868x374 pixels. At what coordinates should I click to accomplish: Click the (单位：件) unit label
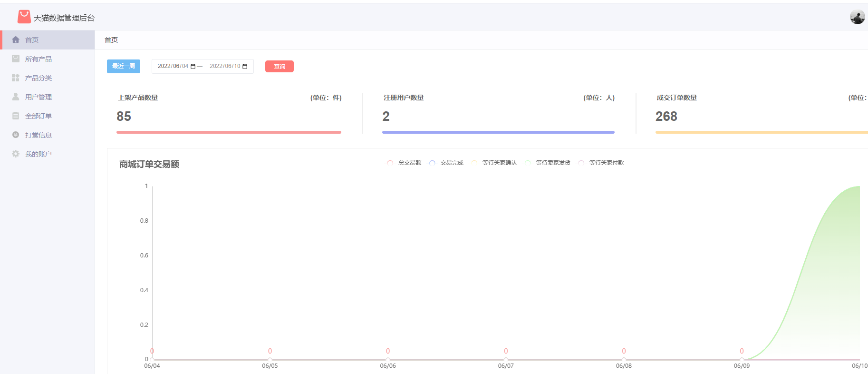326,98
